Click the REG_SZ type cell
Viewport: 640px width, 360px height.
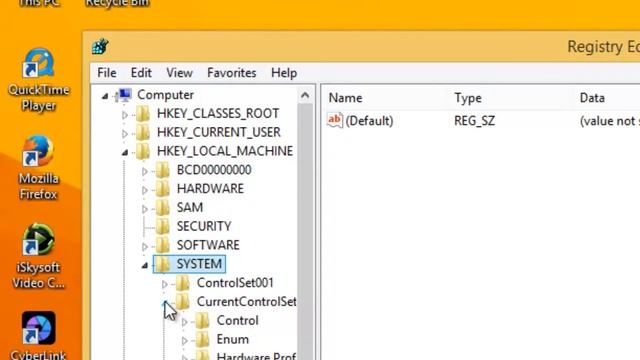474,121
